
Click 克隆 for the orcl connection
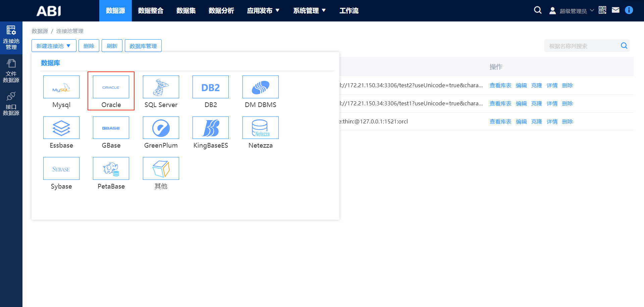[537, 121]
